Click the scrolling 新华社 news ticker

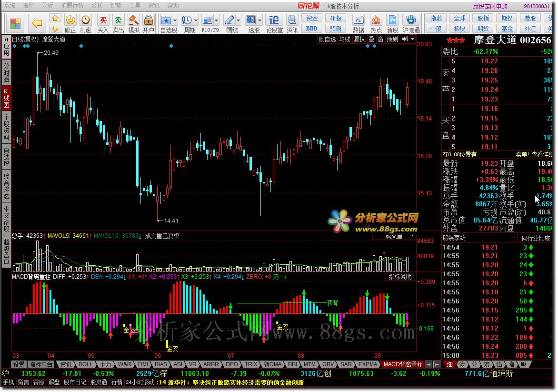coord(230,382)
